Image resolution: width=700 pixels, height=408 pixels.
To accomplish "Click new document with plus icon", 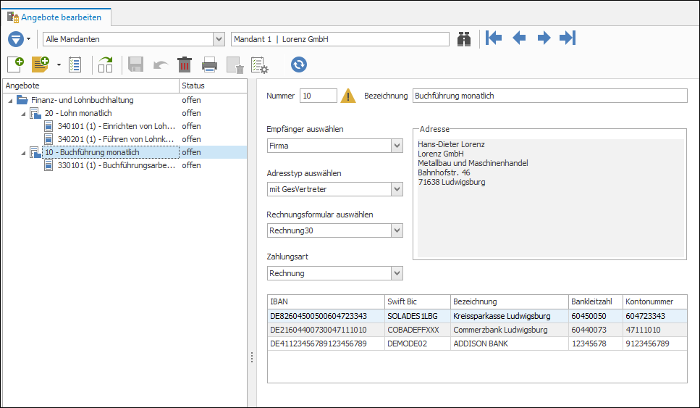I will click(x=16, y=65).
